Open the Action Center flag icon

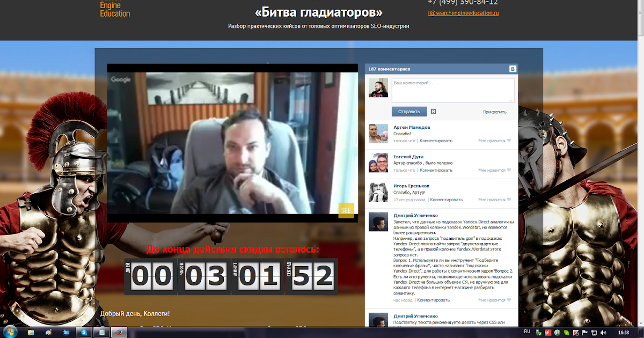pyautogui.click(x=584, y=333)
